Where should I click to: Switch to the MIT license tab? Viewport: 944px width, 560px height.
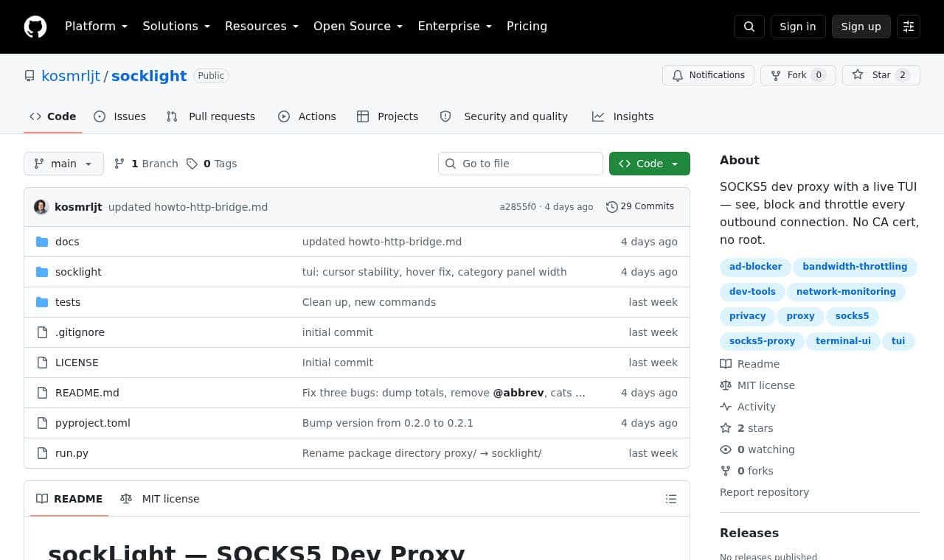click(x=160, y=499)
